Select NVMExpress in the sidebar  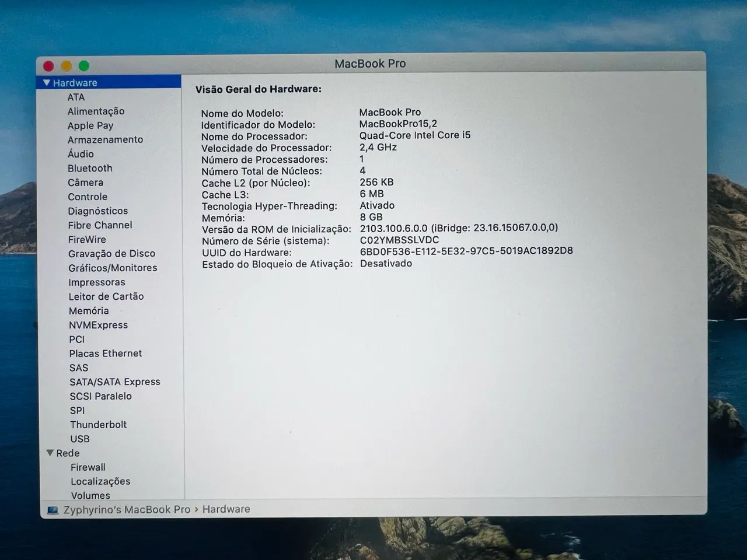click(98, 325)
